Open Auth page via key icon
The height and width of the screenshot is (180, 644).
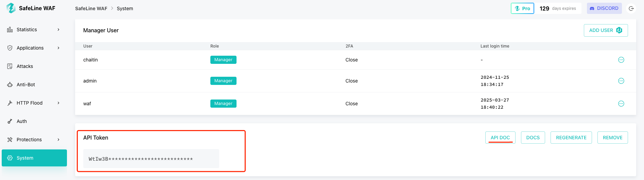tap(10, 121)
